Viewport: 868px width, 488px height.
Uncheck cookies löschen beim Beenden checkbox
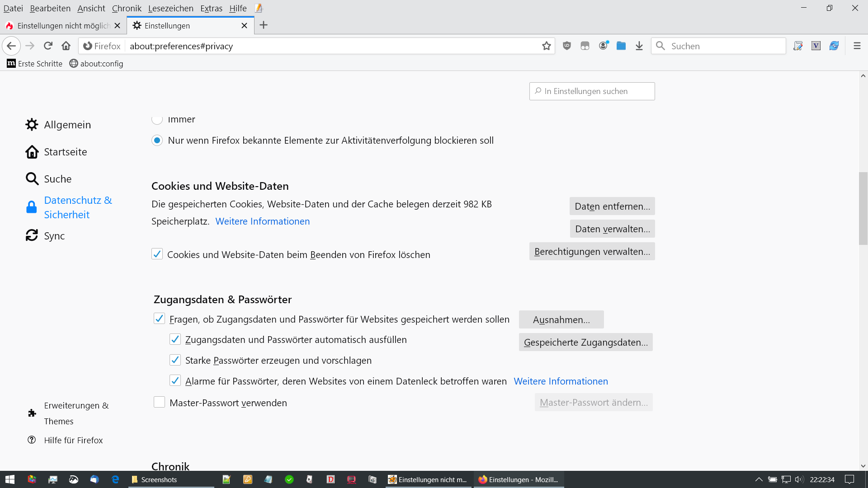pos(157,254)
